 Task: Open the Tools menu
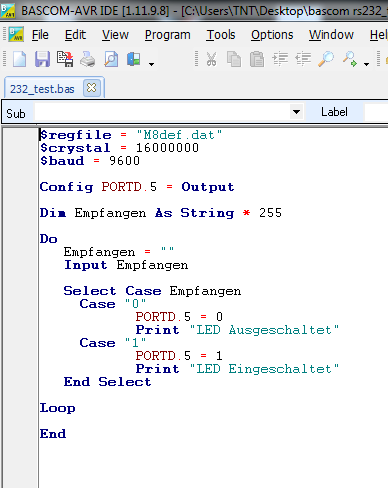221,35
